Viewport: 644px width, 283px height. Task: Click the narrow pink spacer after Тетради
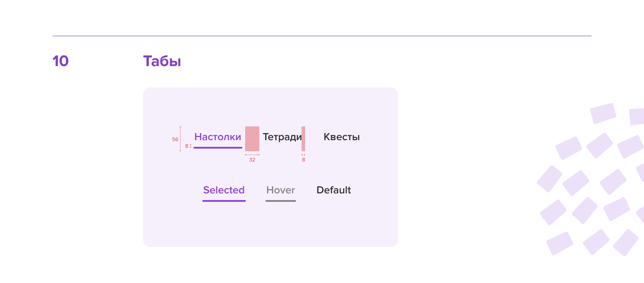click(x=303, y=139)
